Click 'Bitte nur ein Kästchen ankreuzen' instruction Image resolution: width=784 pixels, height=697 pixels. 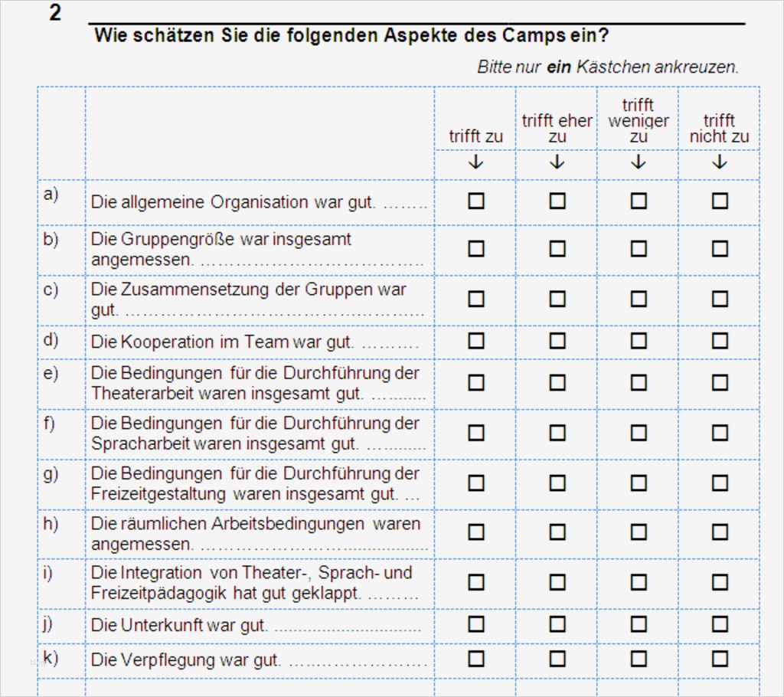[608, 67]
